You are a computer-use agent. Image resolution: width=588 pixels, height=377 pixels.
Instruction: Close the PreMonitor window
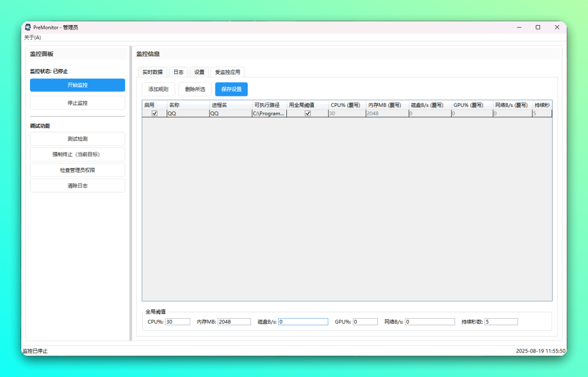(557, 27)
